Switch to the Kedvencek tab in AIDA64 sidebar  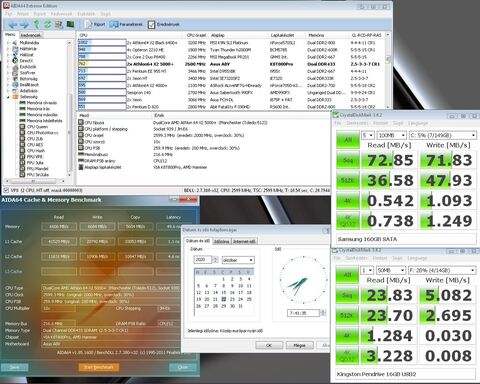click(31, 35)
